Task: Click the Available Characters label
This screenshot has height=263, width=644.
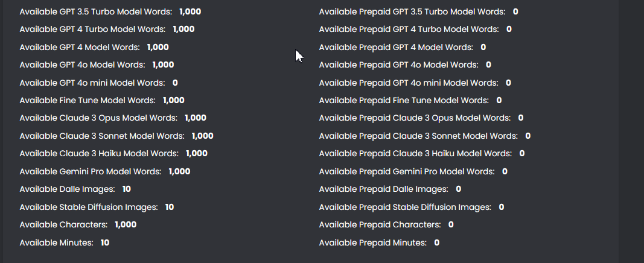Action: click(x=63, y=225)
